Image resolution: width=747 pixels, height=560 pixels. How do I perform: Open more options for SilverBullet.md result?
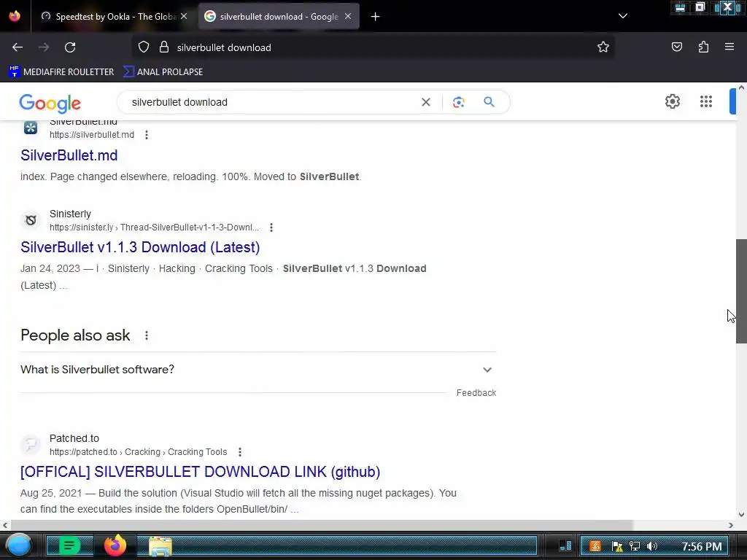[147, 135]
